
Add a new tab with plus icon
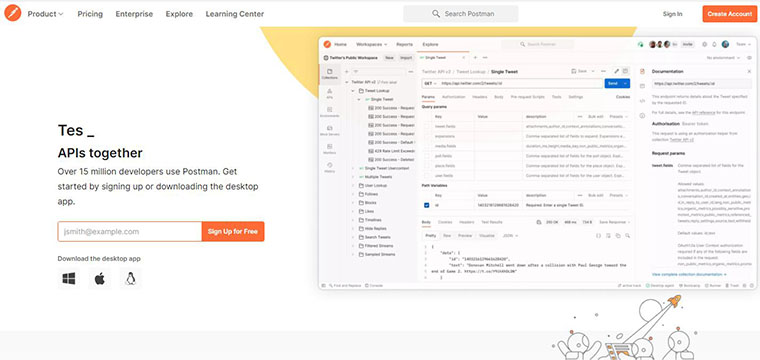click(475, 58)
